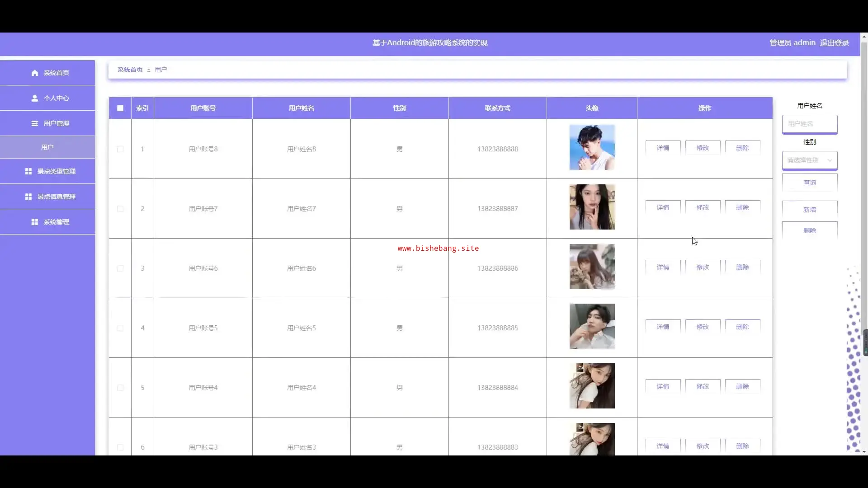Click the person icon beside 个人中心

click(x=35, y=98)
